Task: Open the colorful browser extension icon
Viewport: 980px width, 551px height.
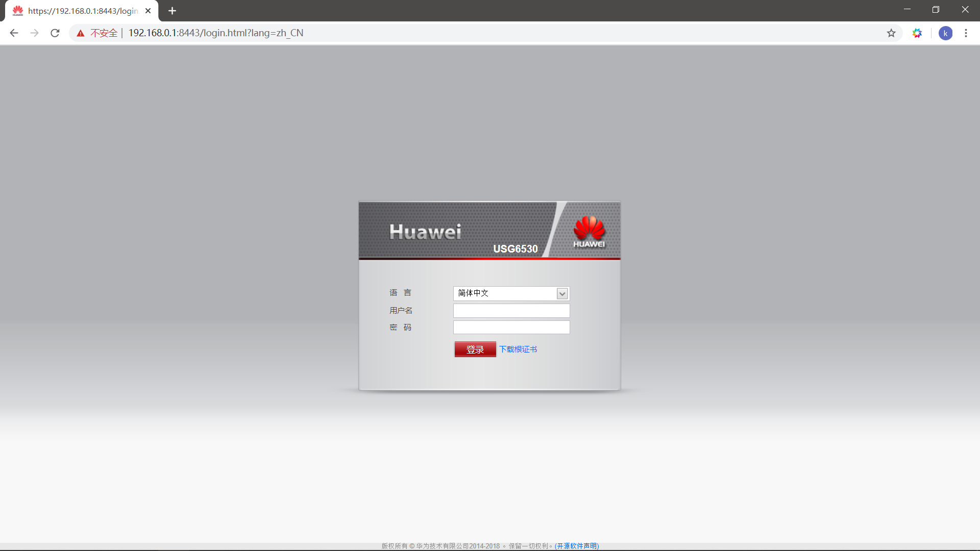Action: 917,33
